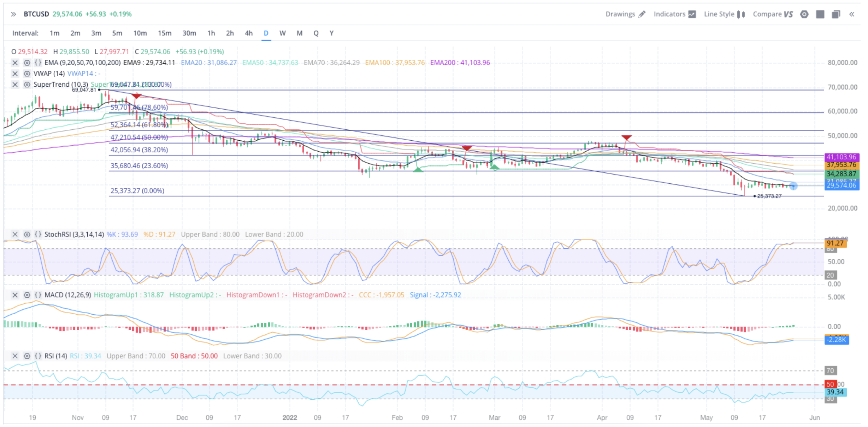The image size is (868, 427).
Task: Open chart settings hexagon gear icon
Action: tap(804, 14)
